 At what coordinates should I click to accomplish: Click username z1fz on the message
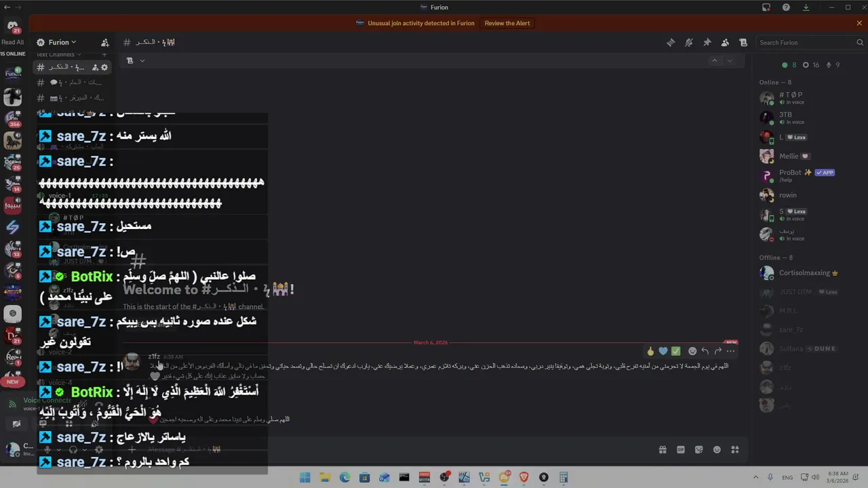coord(154,357)
